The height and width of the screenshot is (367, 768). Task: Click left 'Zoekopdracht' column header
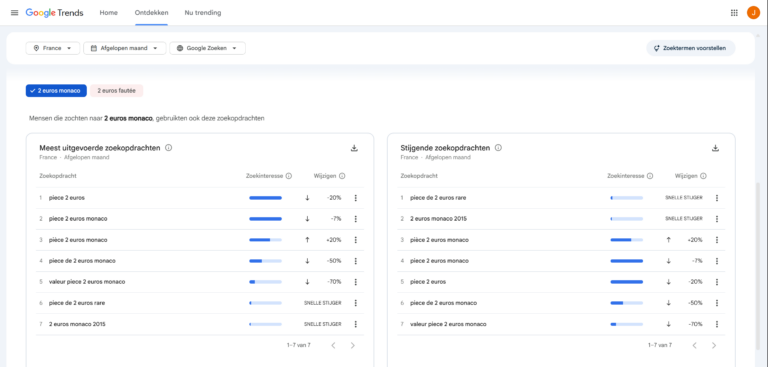(58, 176)
